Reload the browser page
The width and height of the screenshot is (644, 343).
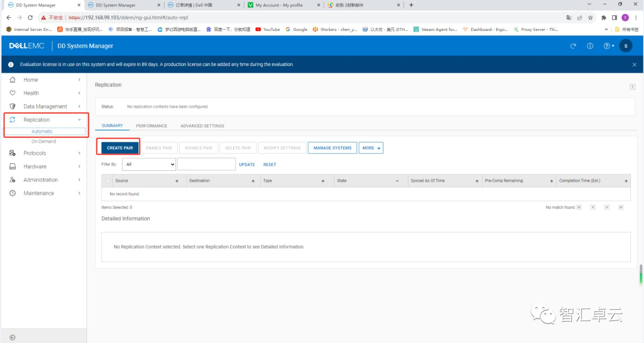point(30,18)
